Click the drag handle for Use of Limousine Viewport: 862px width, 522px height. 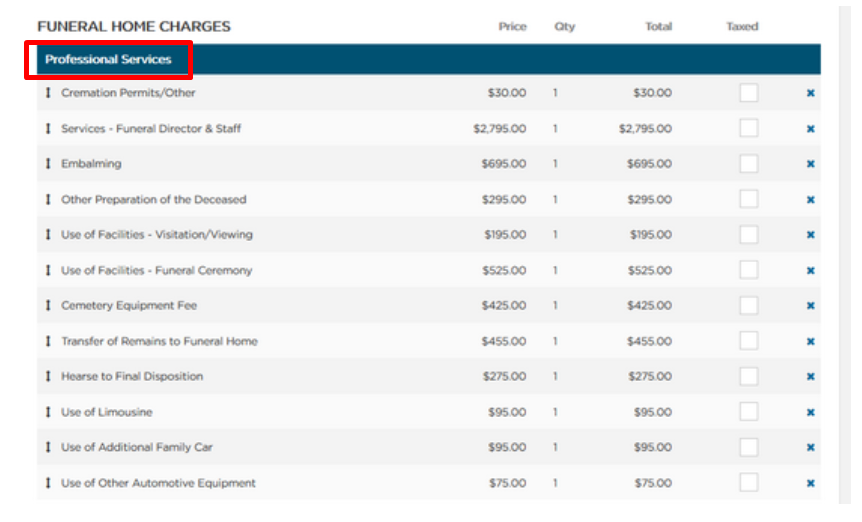48,412
